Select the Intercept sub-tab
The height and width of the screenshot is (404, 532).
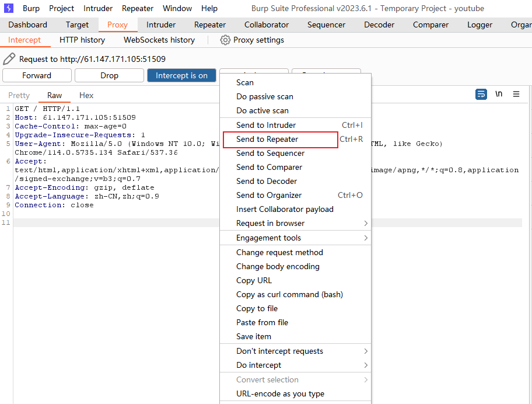[x=24, y=40]
